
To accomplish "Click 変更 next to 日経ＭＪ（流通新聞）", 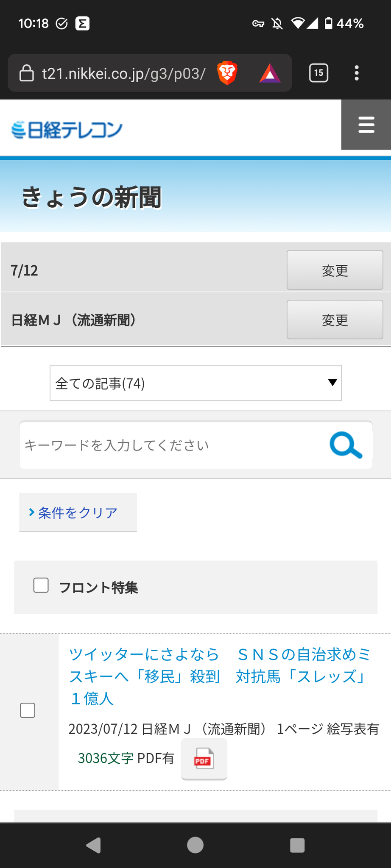I will (x=334, y=320).
